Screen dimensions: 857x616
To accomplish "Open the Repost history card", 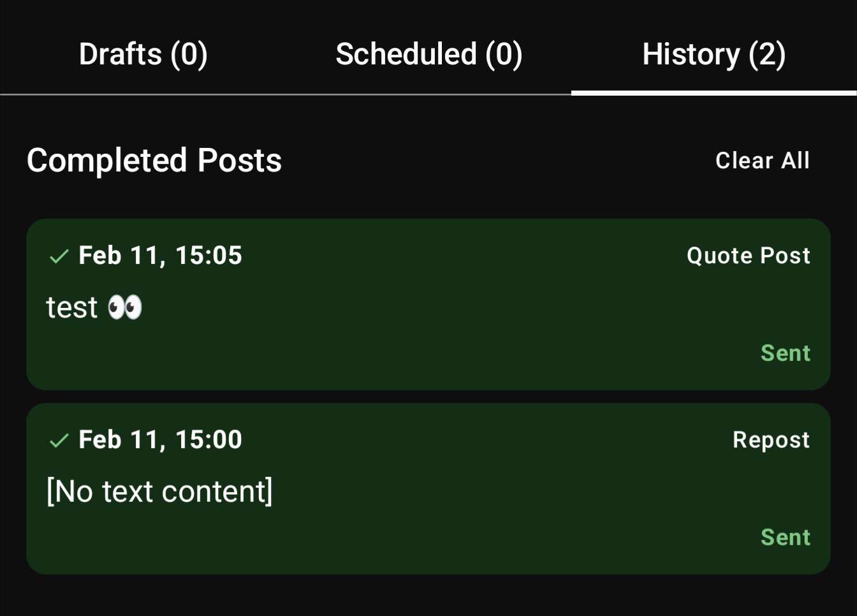I will coord(428,517).
